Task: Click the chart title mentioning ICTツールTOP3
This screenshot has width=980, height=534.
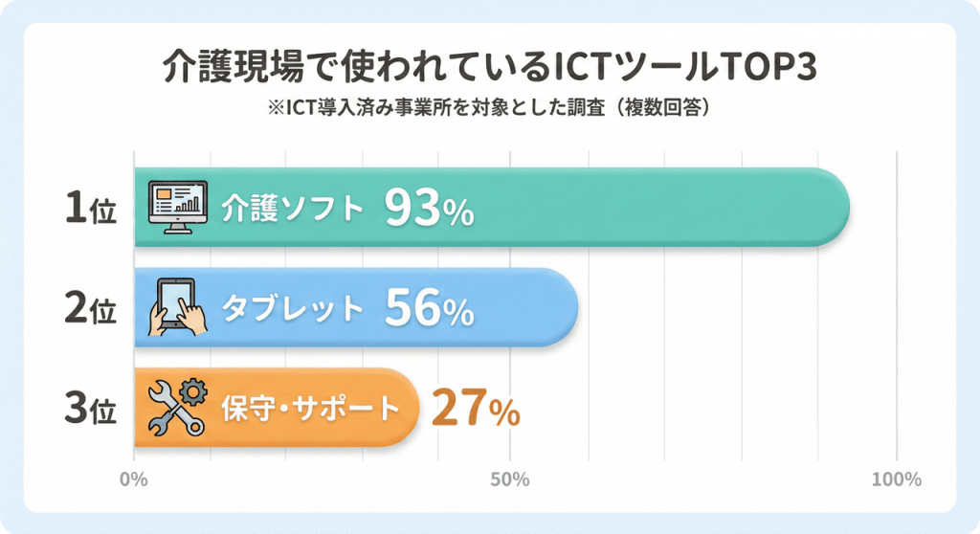Action: coord(490,68)
